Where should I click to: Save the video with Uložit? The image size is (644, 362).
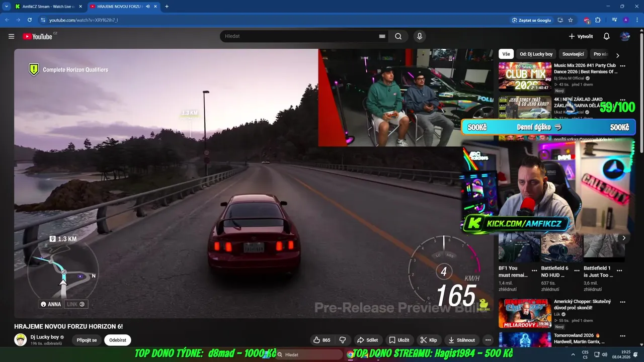pyautogui.click(x=399, y=340)
